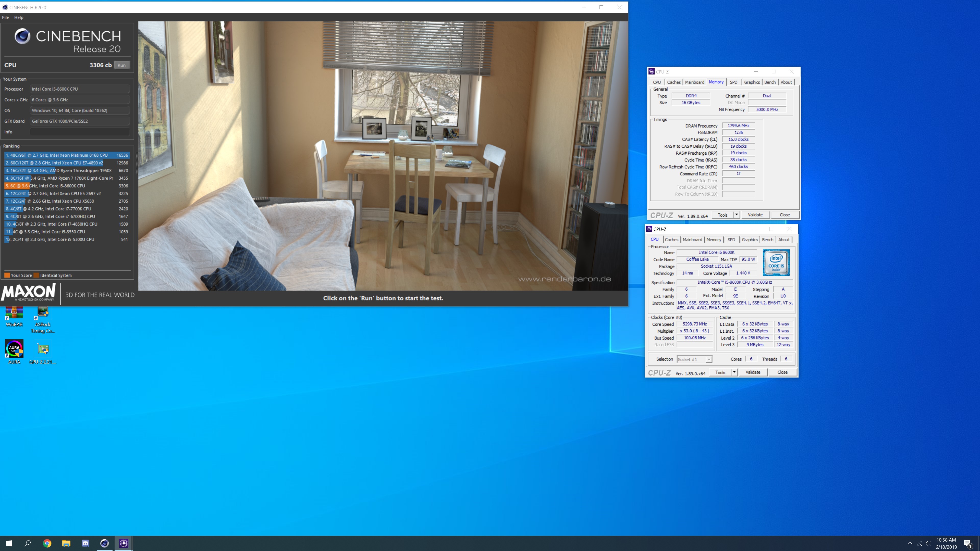Screen dimensions: 980x551
Task: Open Mainboard tab in upper CPU-Z
Action: coord(694,82)
